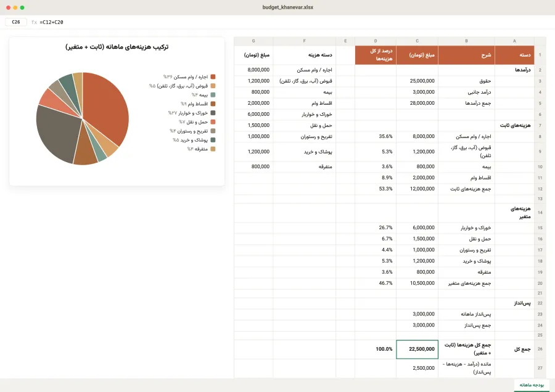
Task: Click the "شرح" header cell
Action: 467,55
